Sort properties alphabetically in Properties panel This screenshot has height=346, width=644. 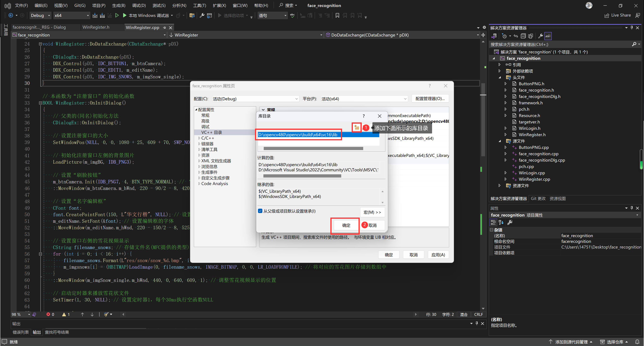(x=501, y=222)
